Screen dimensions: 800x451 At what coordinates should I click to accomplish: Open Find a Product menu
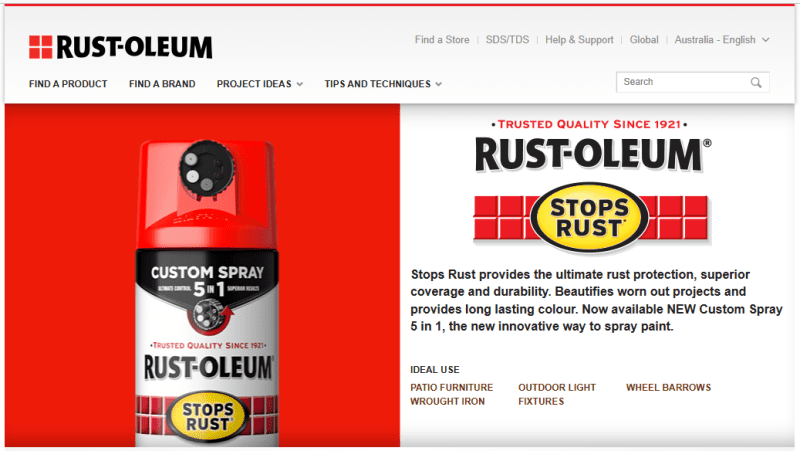click(68, 84)
